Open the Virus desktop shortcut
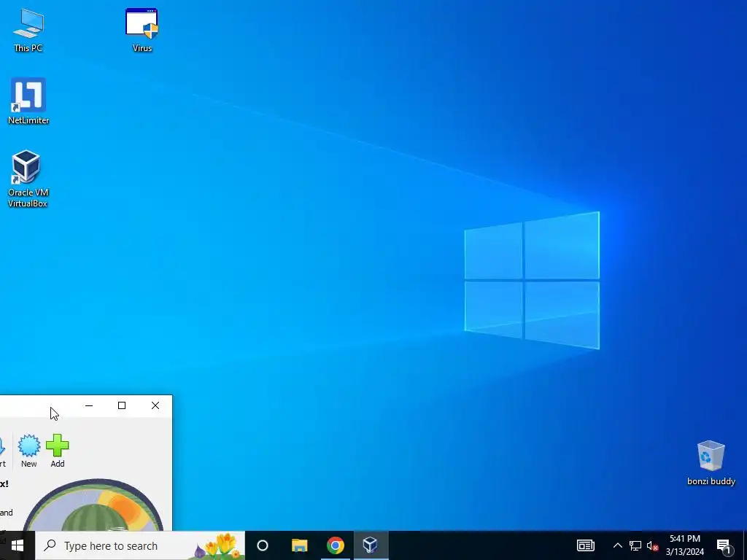 (x=142, y=29)
